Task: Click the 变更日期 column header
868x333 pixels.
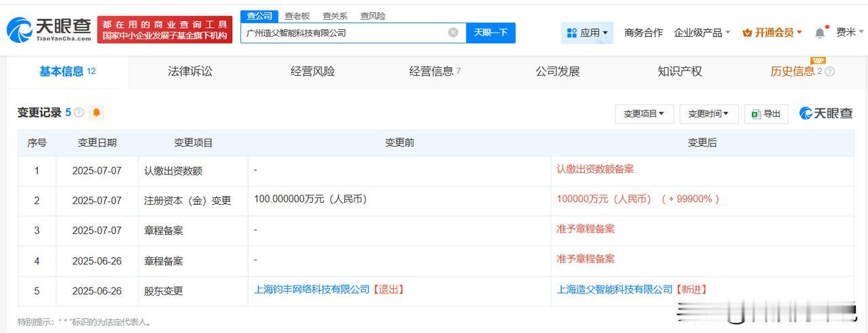Action: pos(97,142)
